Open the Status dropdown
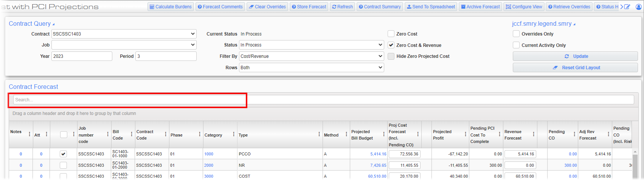This screenshot has width=644, height=180. point(312,45)
